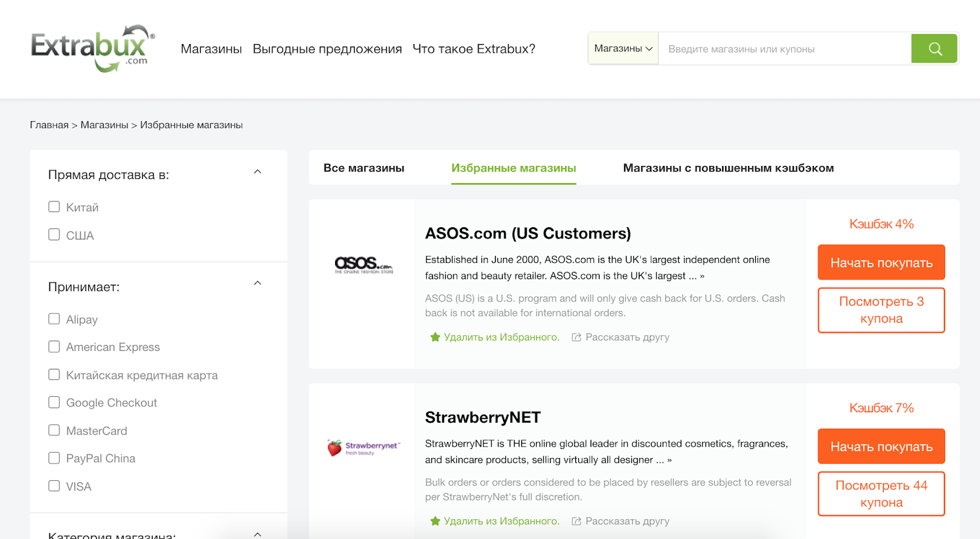This screenshot has height=539, width=980.
Task: Expand ASOS.com description with » link
Action: pos(702,276)
